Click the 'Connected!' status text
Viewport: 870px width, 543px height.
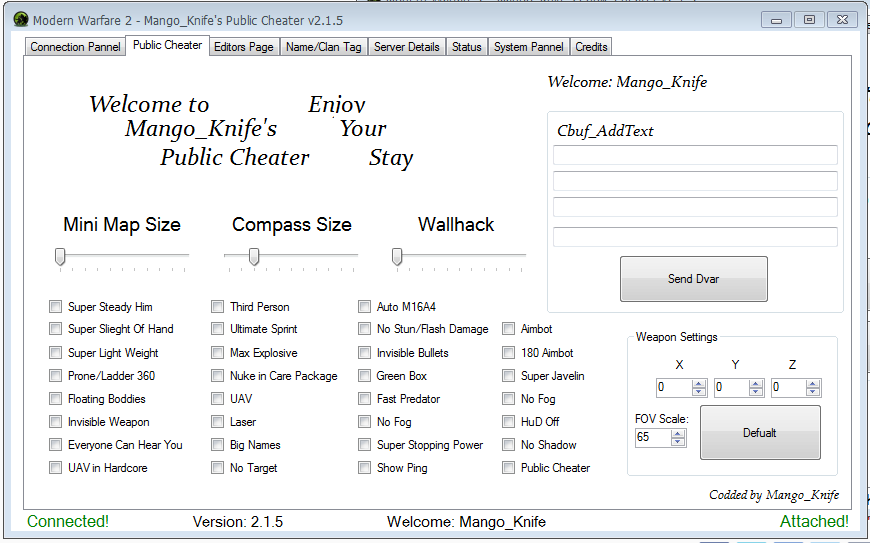point(68,521)
